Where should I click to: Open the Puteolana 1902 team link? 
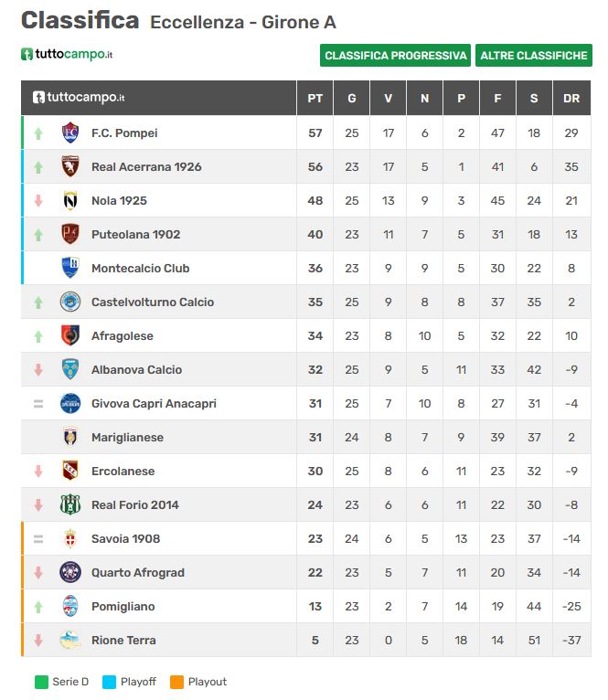click(x=136, y=234)
